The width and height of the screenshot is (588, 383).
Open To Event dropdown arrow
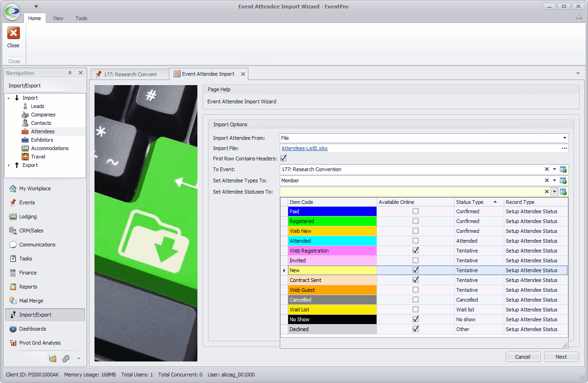554,169
